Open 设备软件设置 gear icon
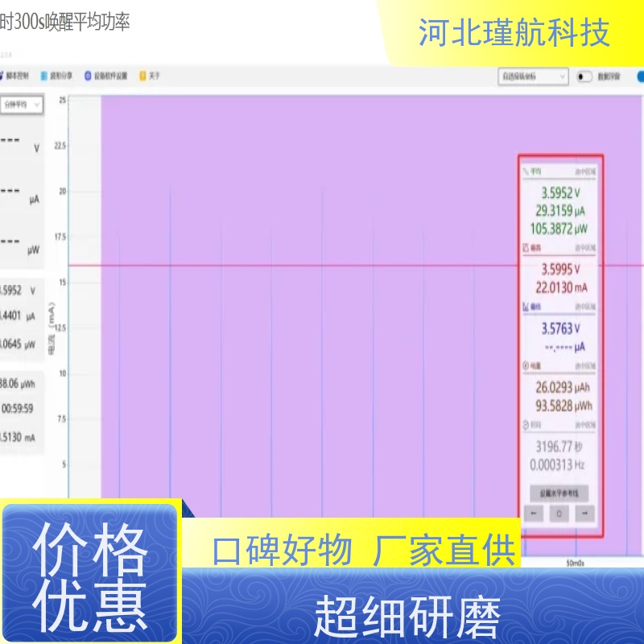Image resolution: width=644 pixels, height=644 pixels. 88,76
